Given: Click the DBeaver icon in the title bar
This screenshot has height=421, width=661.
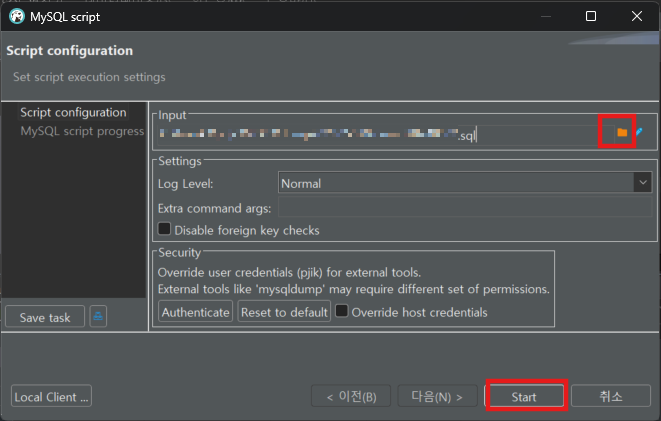Looking at the screenshot, I should (17, 16).
